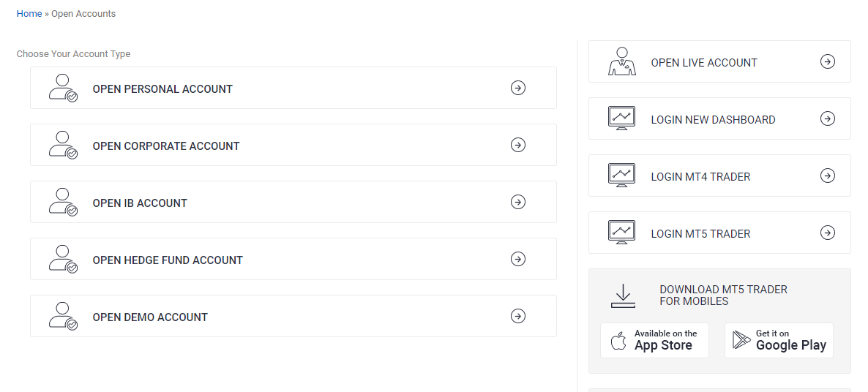Click the download arrow icon for MT5 Trader
Viewport: 868px width, 392px height.
tap(623, 295)
